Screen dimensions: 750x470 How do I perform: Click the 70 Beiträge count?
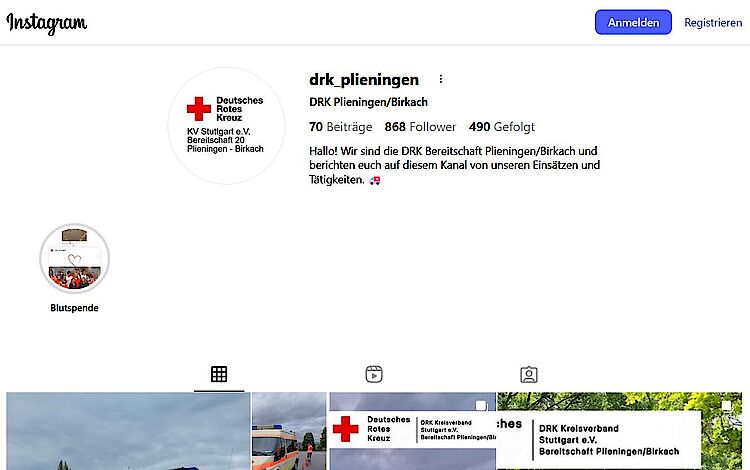341,127
